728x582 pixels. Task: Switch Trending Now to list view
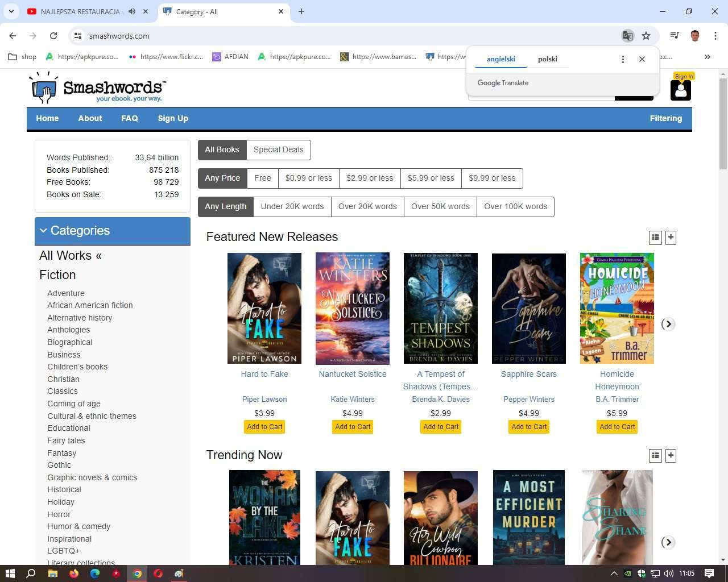click(x=655, y=455)
